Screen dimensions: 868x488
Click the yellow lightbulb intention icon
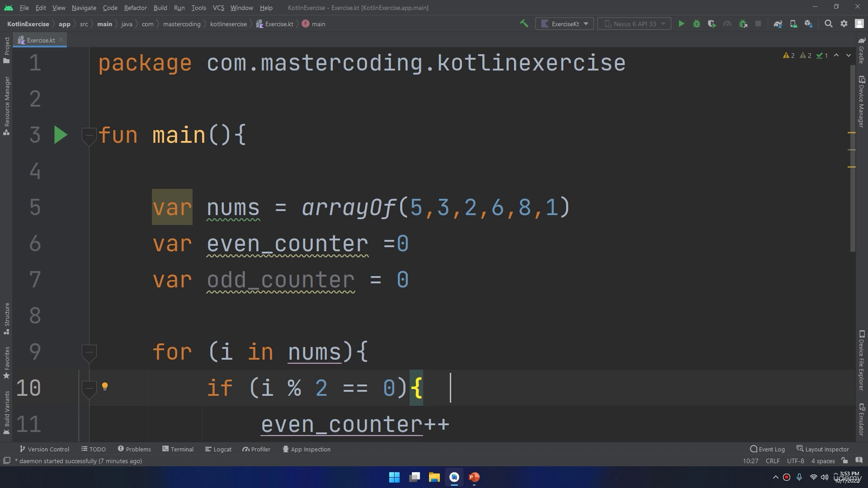click(105, 386)
